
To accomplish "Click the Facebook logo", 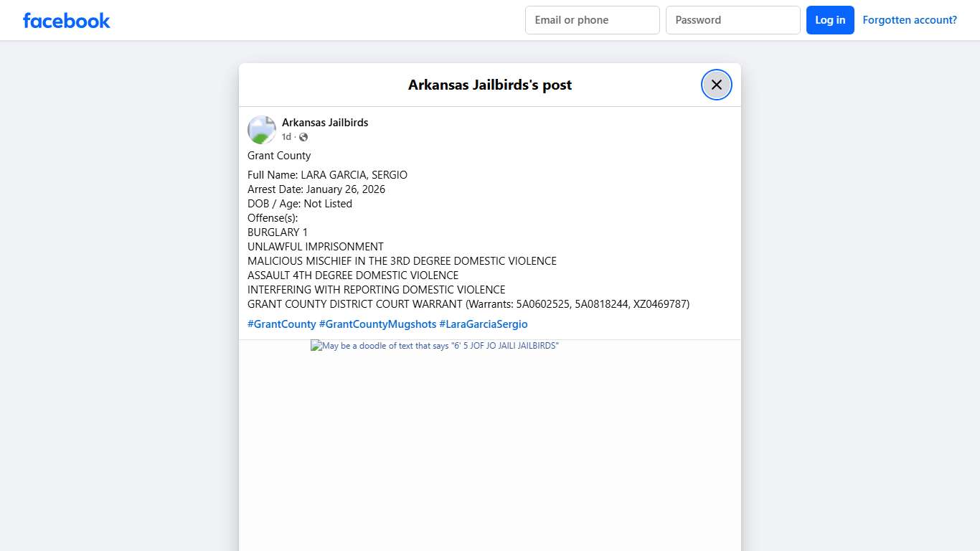I will (67, 21).
